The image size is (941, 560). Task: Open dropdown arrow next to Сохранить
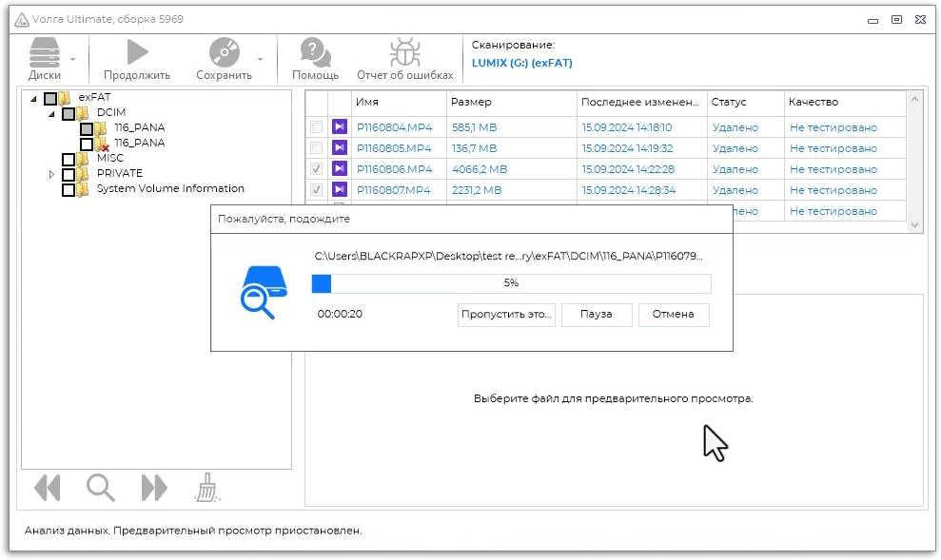(260, 59)
